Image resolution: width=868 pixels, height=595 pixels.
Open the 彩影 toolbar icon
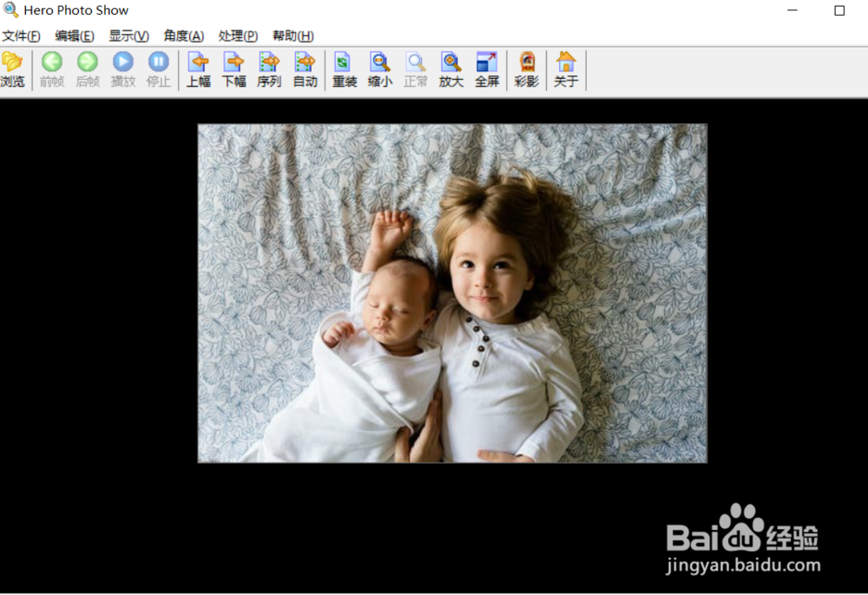pos(527,69)
